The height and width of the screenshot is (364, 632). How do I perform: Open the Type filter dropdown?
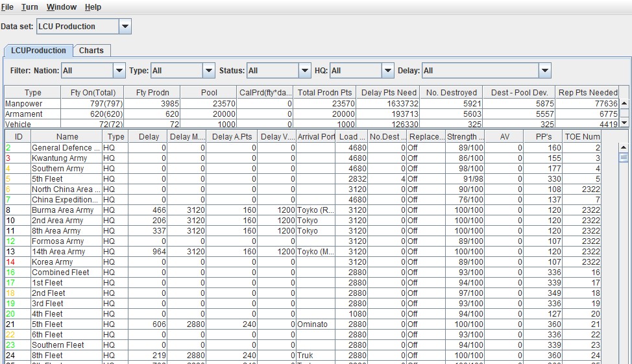click(208, 71)
